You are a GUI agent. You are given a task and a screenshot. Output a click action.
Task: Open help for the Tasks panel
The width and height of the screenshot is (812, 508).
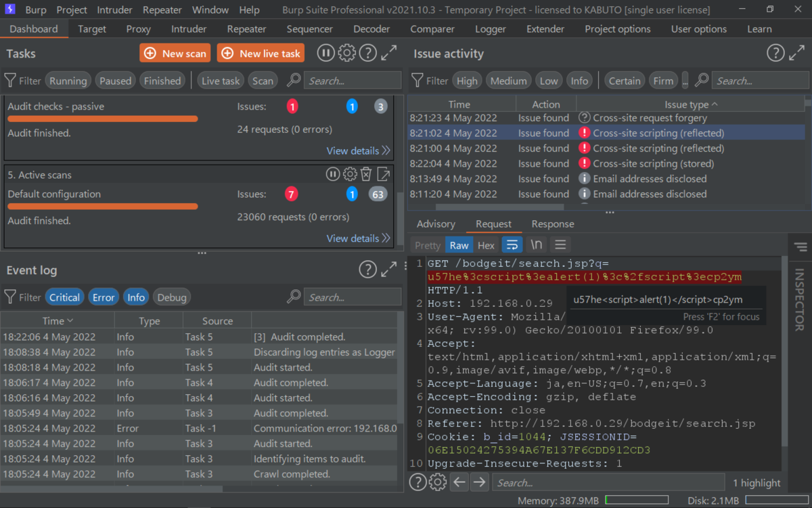(367, 54)
